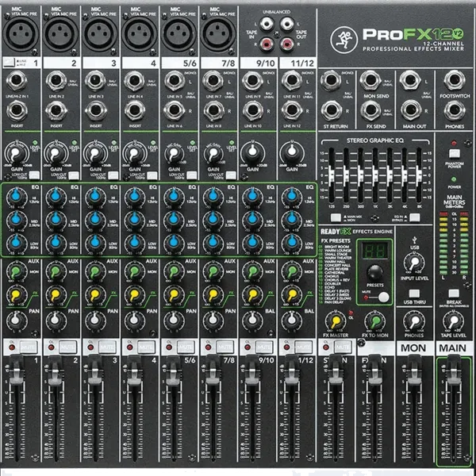Screen dimensions: 476x476
Task: Click the LINE IN 2 jack
Action: click(56, 80)
